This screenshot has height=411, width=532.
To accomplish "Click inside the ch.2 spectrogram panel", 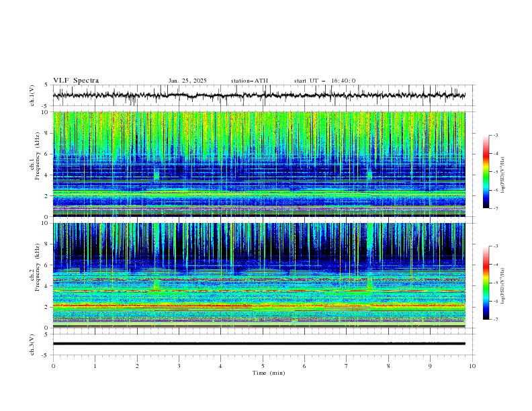I will coord(259,275).
